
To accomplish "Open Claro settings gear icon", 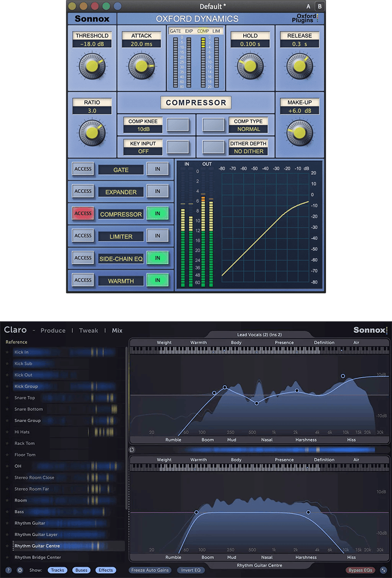I will click(20, 570).
